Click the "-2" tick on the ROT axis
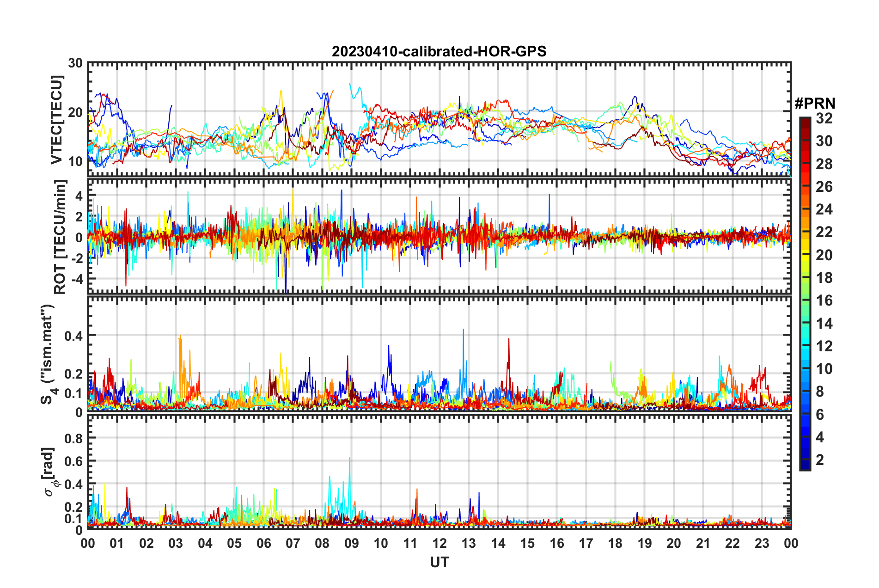 point(76,258)
